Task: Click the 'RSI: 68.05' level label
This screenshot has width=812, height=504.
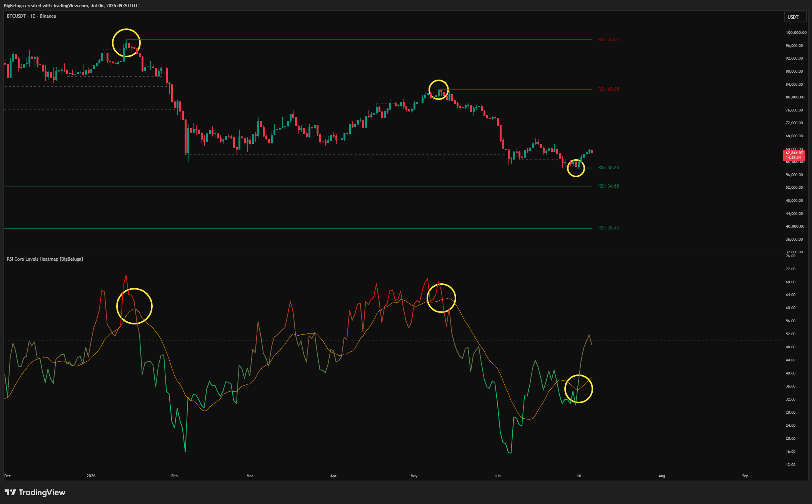Action: click(x=609, y=89)
